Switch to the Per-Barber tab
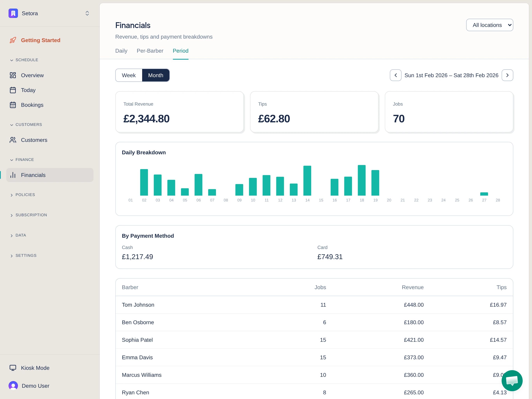 coord(150,51)
